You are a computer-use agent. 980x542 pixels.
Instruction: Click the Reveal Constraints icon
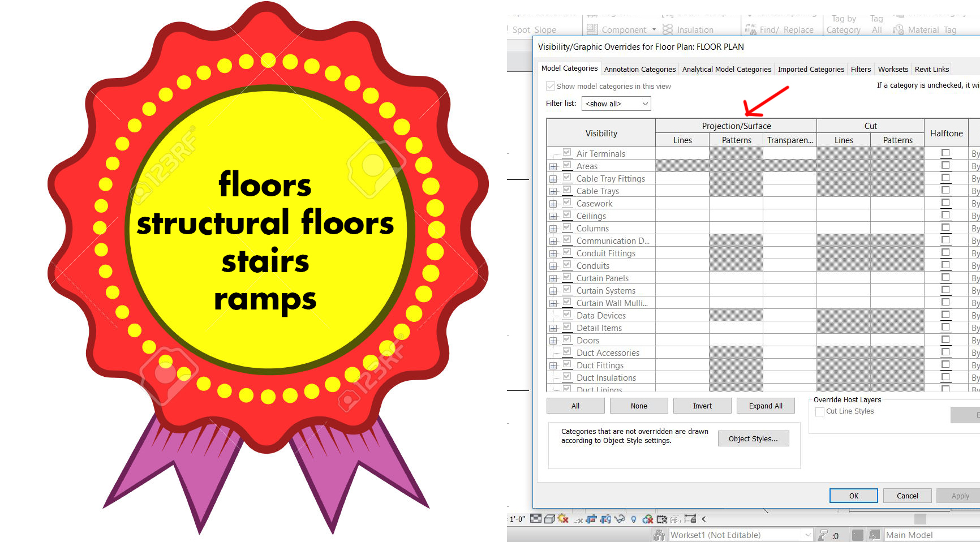point(690,519)
